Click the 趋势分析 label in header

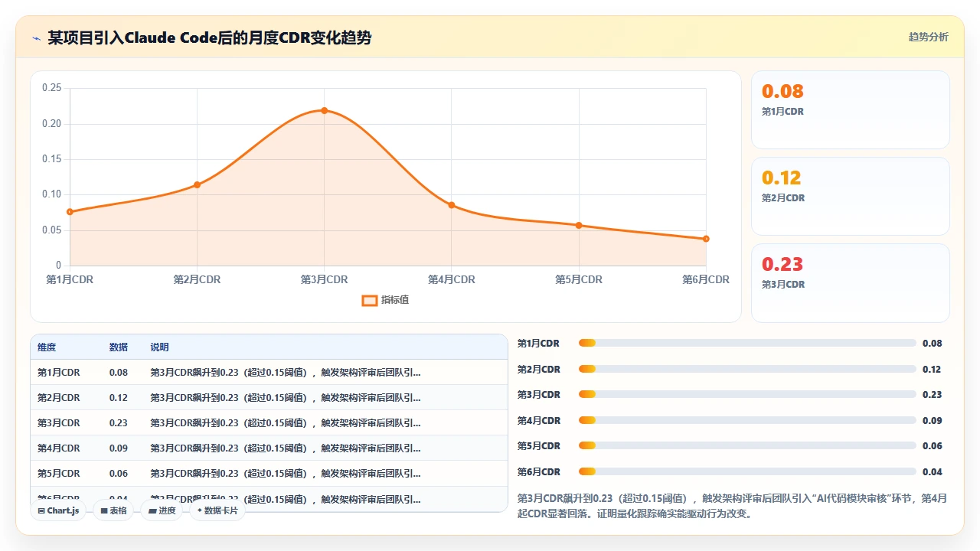pos(928,37)
